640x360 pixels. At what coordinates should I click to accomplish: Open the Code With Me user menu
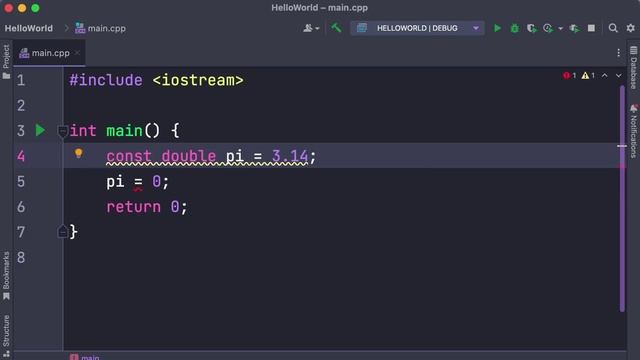coord(311,28)
